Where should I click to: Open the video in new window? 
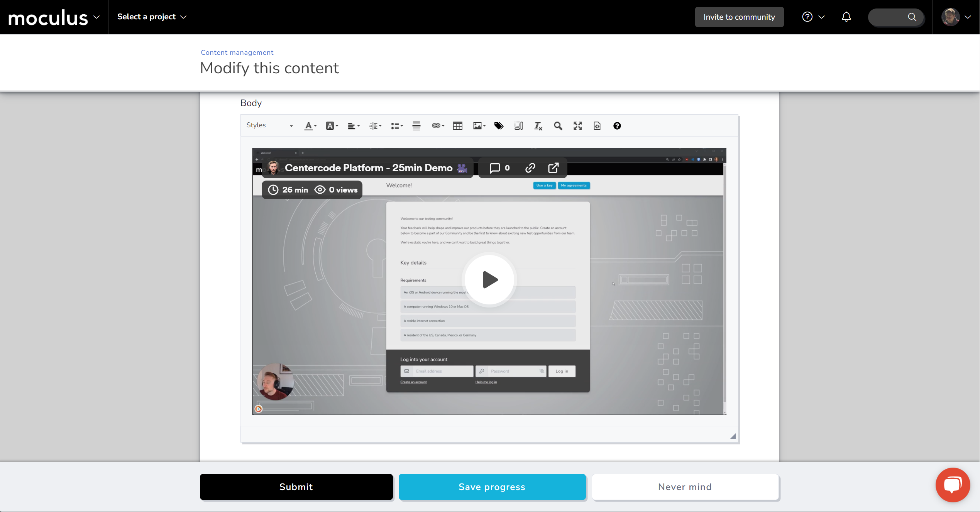(x=553, y=168)
